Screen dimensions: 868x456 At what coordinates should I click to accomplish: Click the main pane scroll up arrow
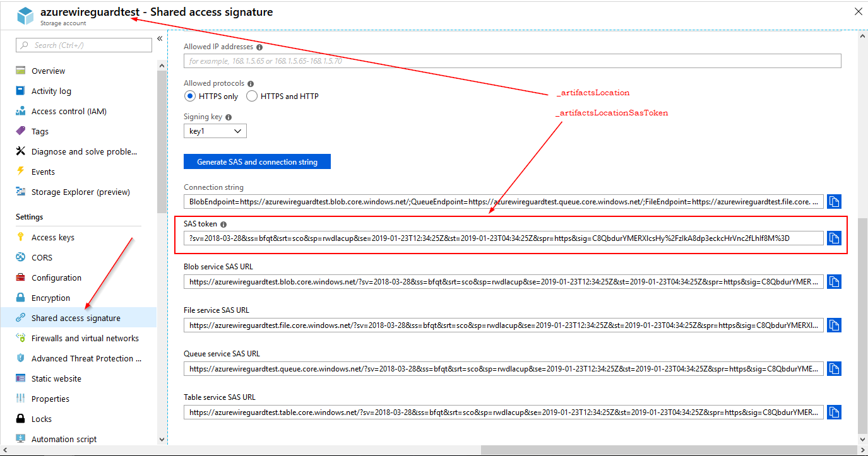click(862, 37)
